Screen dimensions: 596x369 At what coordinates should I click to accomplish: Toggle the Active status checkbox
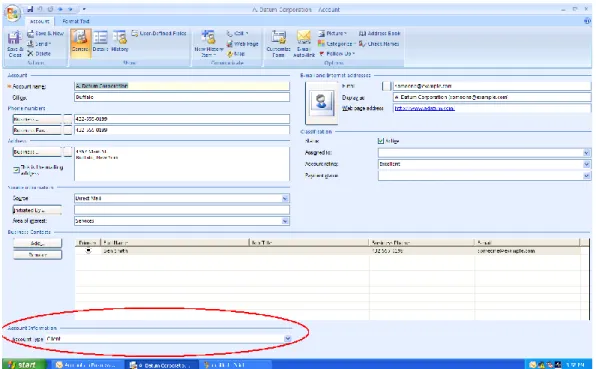click(381, 141)
